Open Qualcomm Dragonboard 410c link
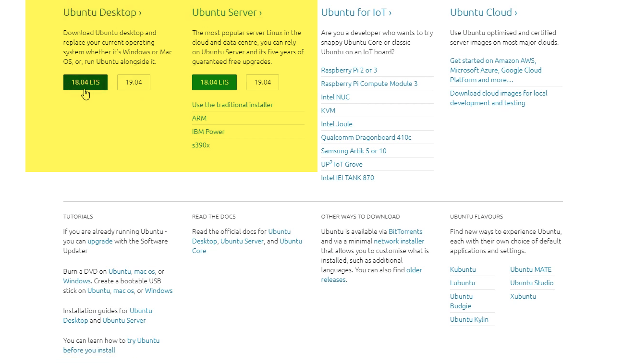635x364 pixels. click(x=366, y=137)
